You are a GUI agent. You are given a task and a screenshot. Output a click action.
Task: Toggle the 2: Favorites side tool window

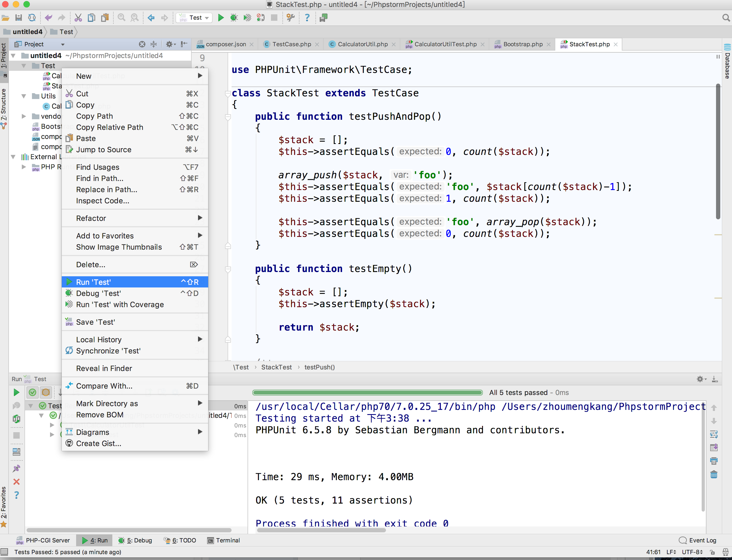click(4, 507)
